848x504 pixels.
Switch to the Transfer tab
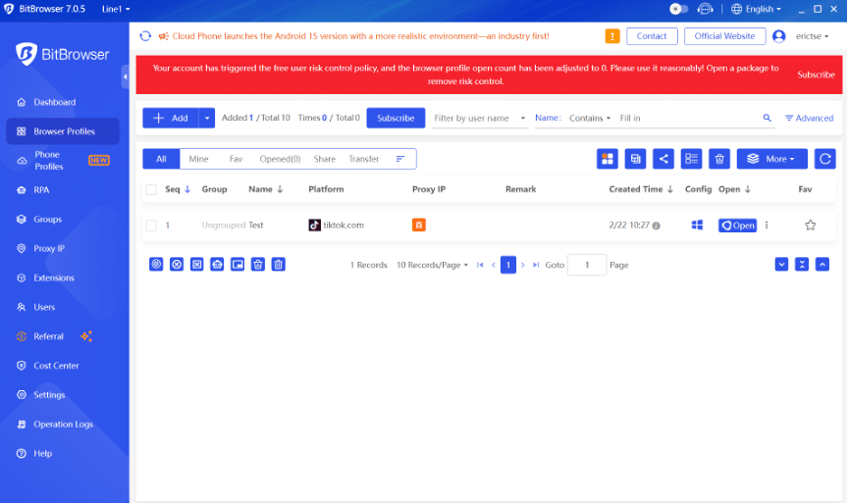[x=364, y=159]
